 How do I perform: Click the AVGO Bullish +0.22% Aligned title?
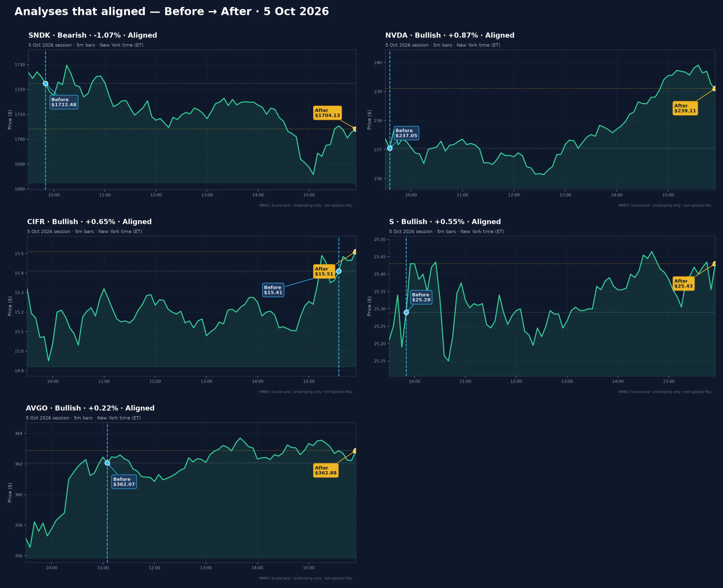[x=90, y=408]
